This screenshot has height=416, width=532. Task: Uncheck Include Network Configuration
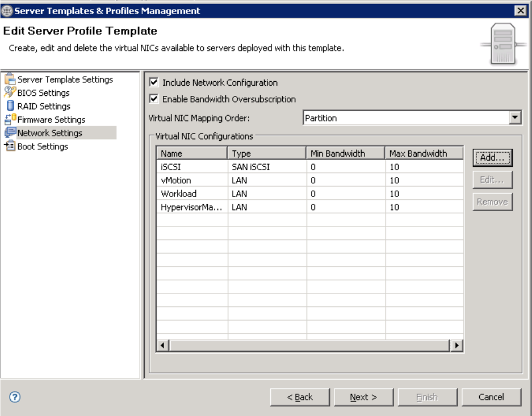click(153, 83)
